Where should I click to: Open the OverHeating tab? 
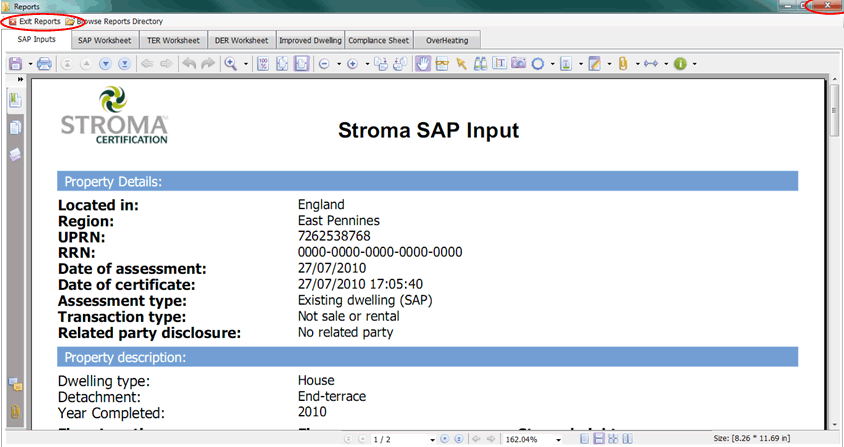point(447,40)
